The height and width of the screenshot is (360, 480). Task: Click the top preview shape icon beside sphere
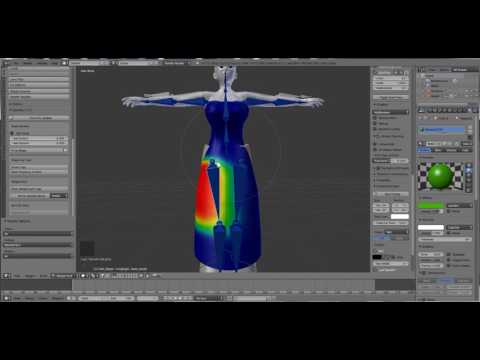coord(469,166)
